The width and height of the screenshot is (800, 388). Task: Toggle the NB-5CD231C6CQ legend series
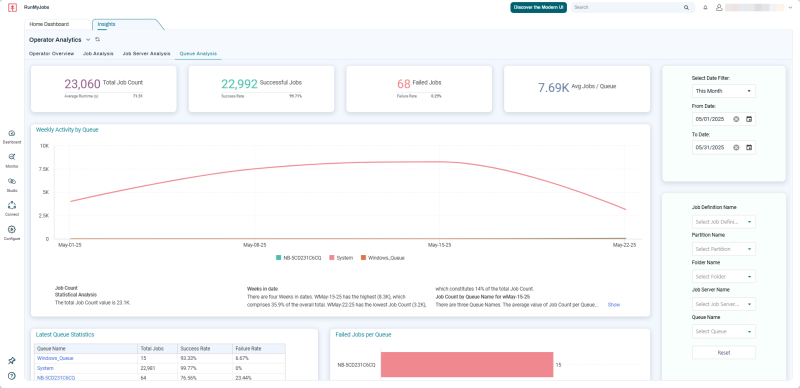click(298, 258)
